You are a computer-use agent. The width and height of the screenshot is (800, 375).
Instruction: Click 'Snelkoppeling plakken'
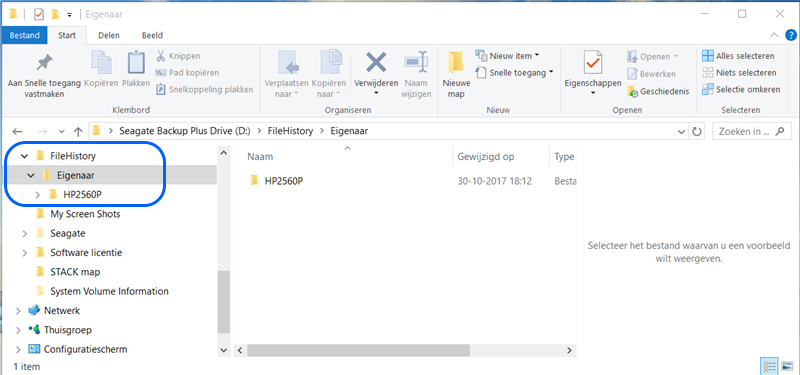coord(204,89)
